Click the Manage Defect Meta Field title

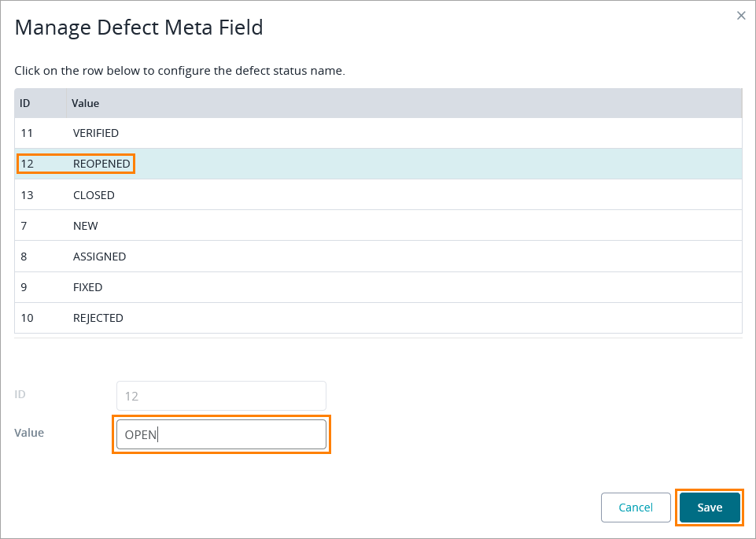[139, 28]
